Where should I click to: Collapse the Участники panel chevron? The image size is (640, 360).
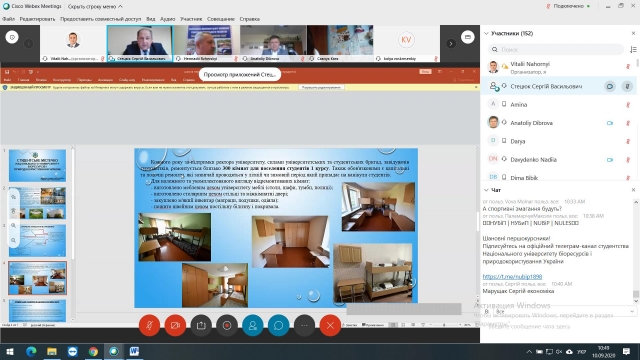coord(486,33)
